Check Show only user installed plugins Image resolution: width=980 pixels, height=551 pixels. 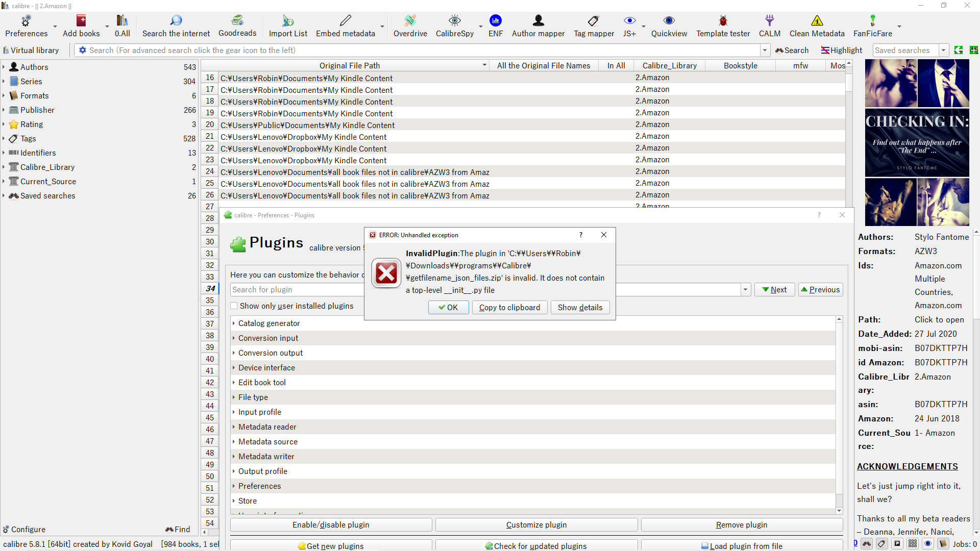pos(234,306)
